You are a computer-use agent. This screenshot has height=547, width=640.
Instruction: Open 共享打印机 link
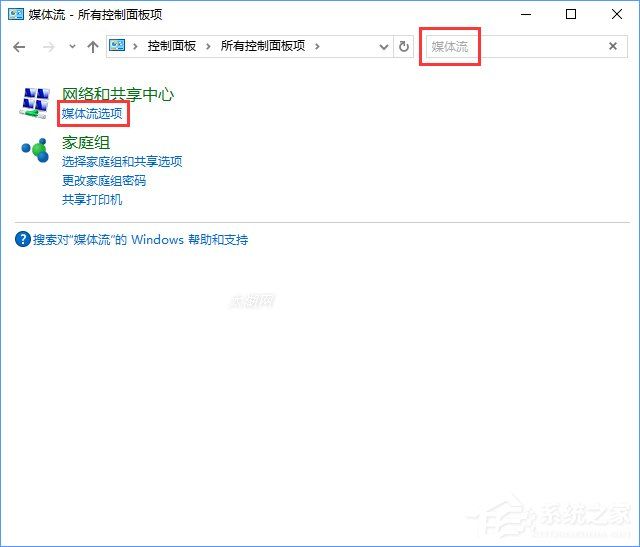point(92,199)
